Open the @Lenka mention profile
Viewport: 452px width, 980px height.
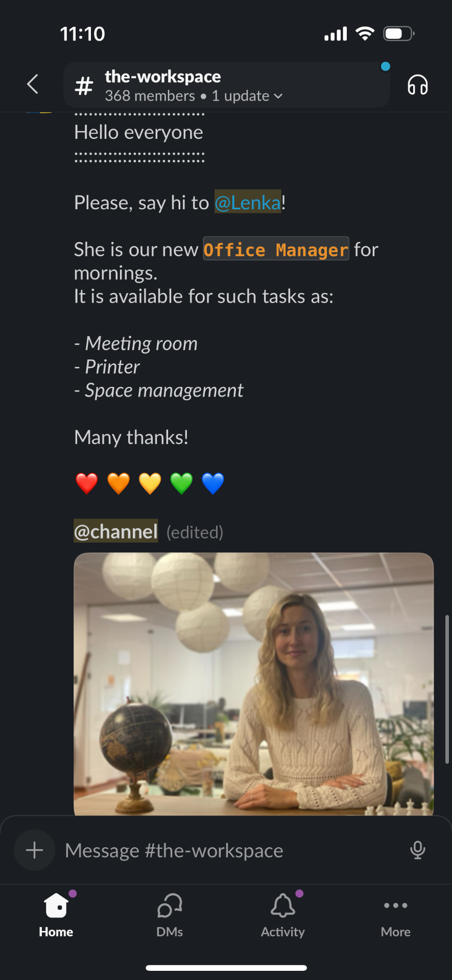(248, 203)
